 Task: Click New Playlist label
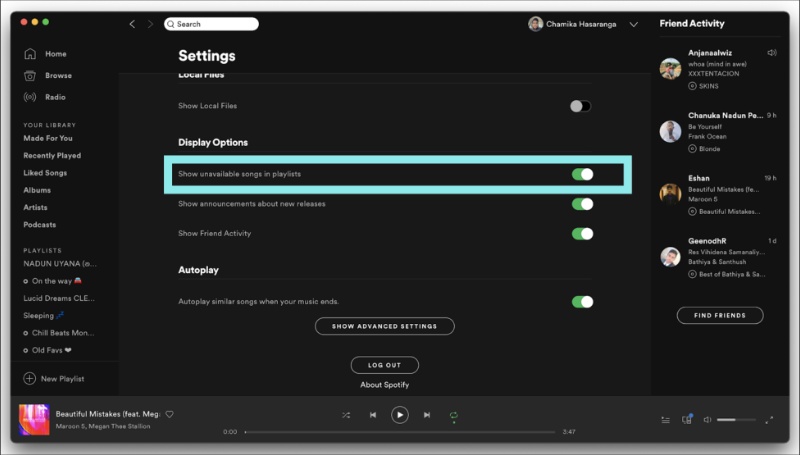tap(62, 379)
